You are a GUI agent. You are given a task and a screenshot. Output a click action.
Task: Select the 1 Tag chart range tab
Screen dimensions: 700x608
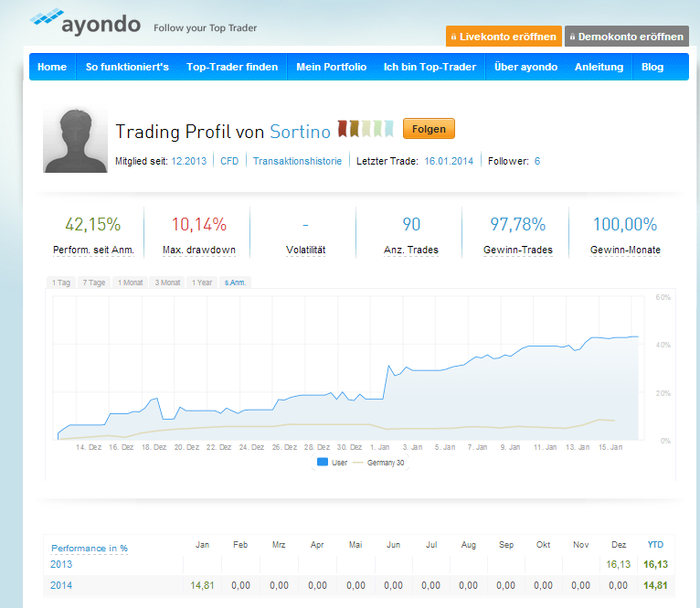(60, 283)
